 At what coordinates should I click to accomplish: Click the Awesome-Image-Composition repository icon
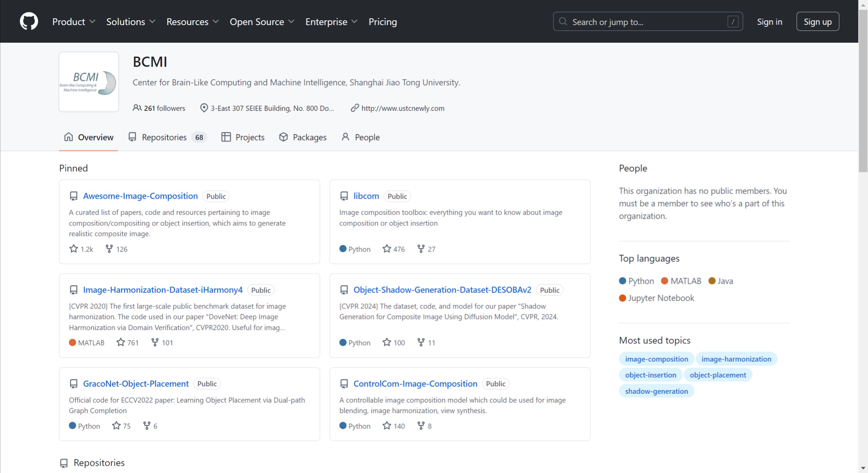pos(73,196)
